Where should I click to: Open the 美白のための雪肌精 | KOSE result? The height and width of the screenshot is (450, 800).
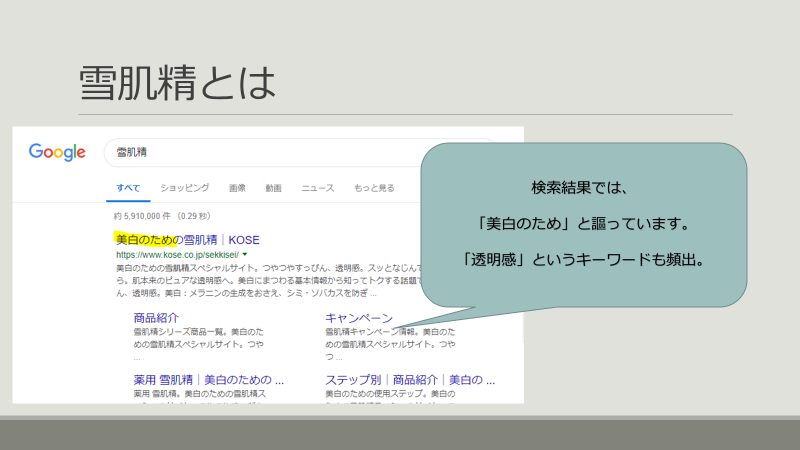coord(188,240)
